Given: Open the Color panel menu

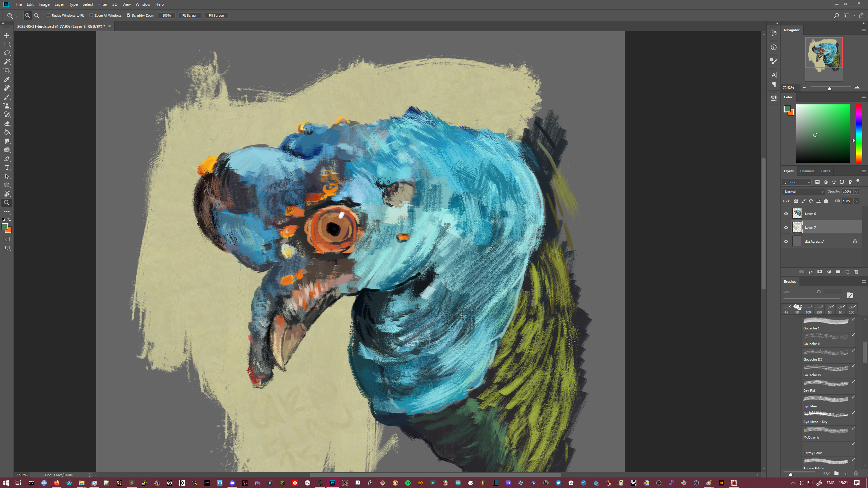Looking at the screenshot, I should pyautogui.click(x=864, y=97).
